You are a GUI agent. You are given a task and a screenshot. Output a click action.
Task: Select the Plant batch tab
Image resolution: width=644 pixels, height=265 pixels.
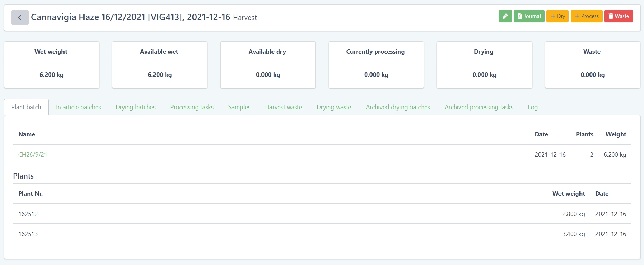pyautogui.click(x=26, y=107)
